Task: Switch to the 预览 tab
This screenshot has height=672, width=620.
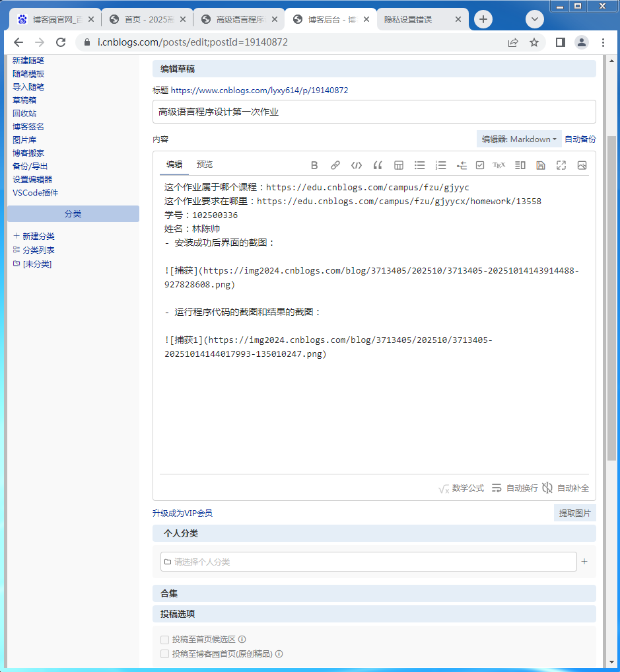Action: (x=205, y=165)
